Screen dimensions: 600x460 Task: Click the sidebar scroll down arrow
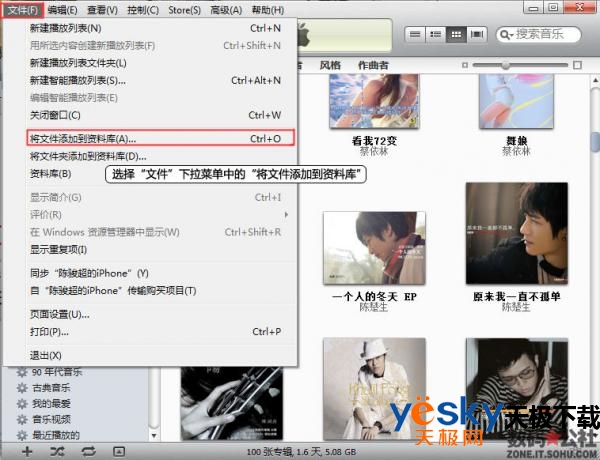pos(154,436)
